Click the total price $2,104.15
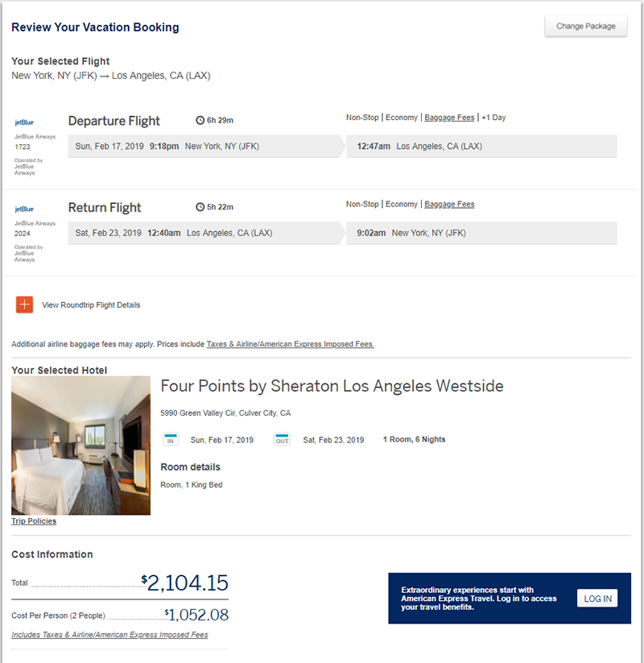 pos(185,583)
